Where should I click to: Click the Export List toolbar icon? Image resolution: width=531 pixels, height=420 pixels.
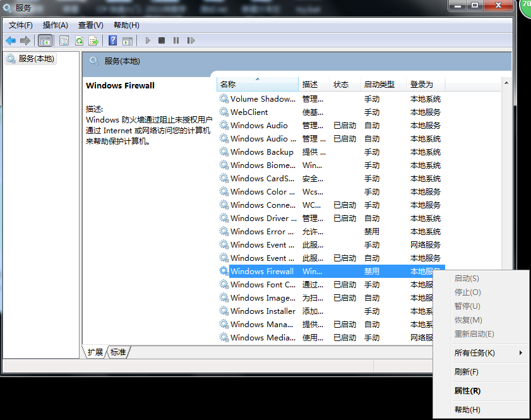pos(93,40)
